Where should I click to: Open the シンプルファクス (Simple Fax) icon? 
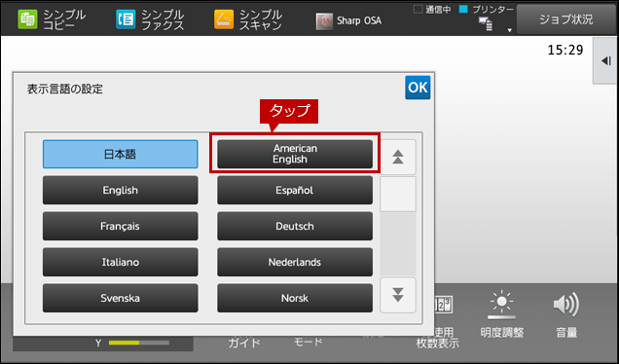(126, 19)
